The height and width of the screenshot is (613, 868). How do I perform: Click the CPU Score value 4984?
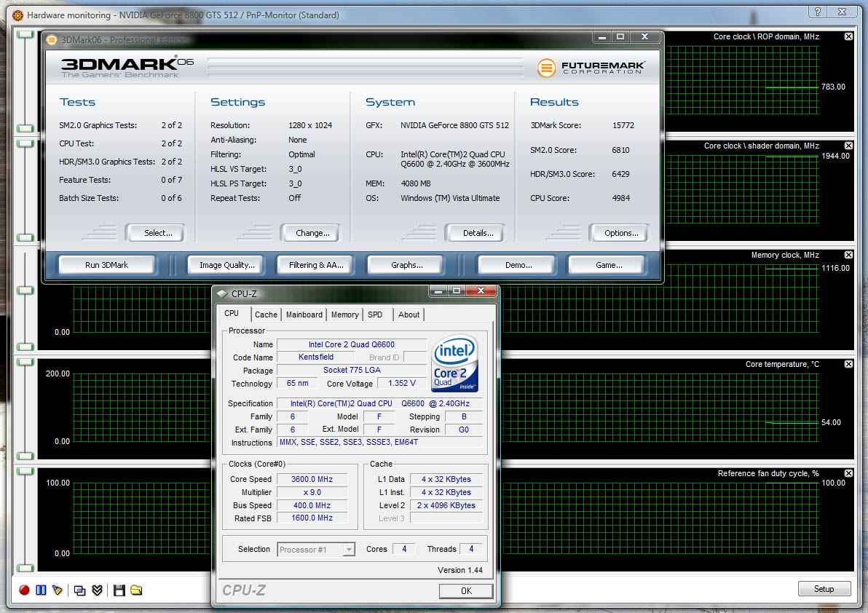tap(620, 198)
